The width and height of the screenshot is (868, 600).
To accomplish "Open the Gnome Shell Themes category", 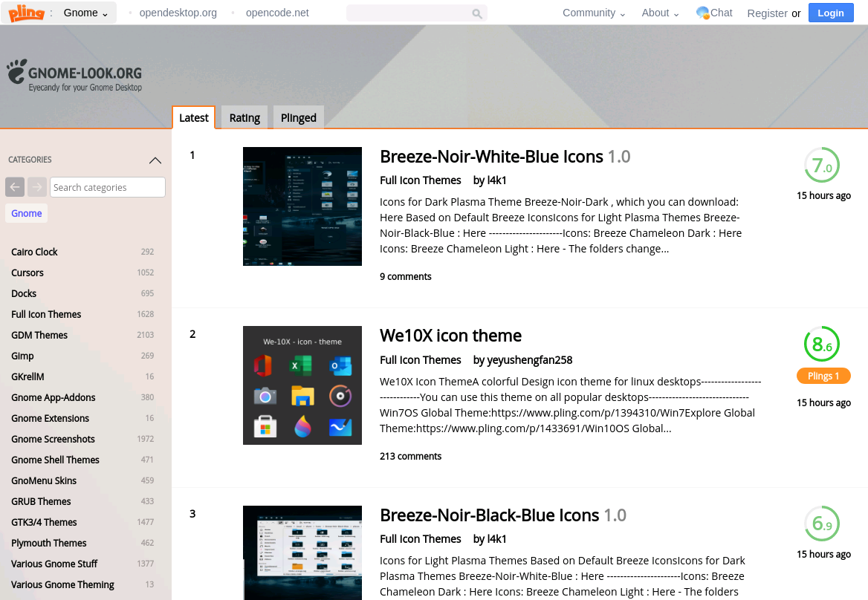I will tap(55, 460).
